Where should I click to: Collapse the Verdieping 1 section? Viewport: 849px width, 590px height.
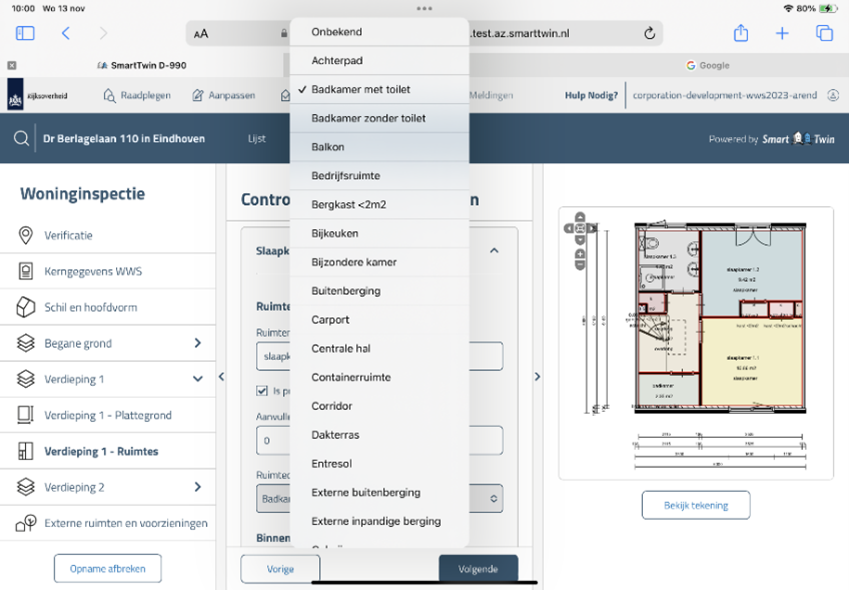pos(197,379)
